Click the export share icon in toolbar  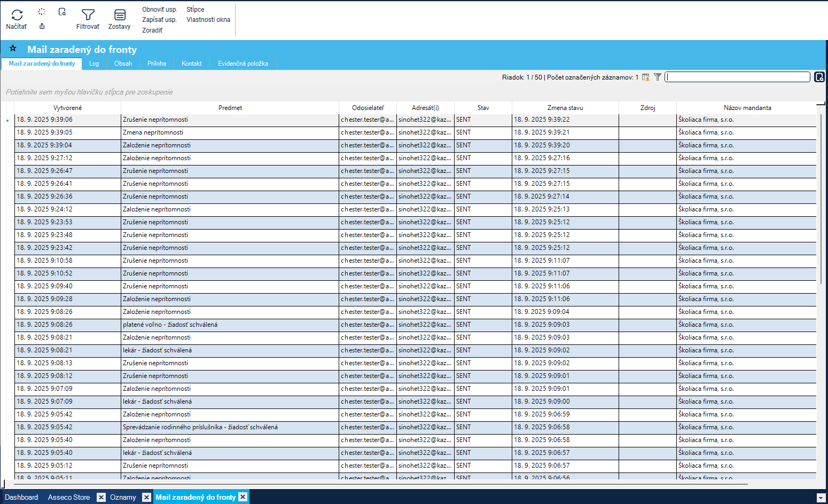(x=42, y=26)
